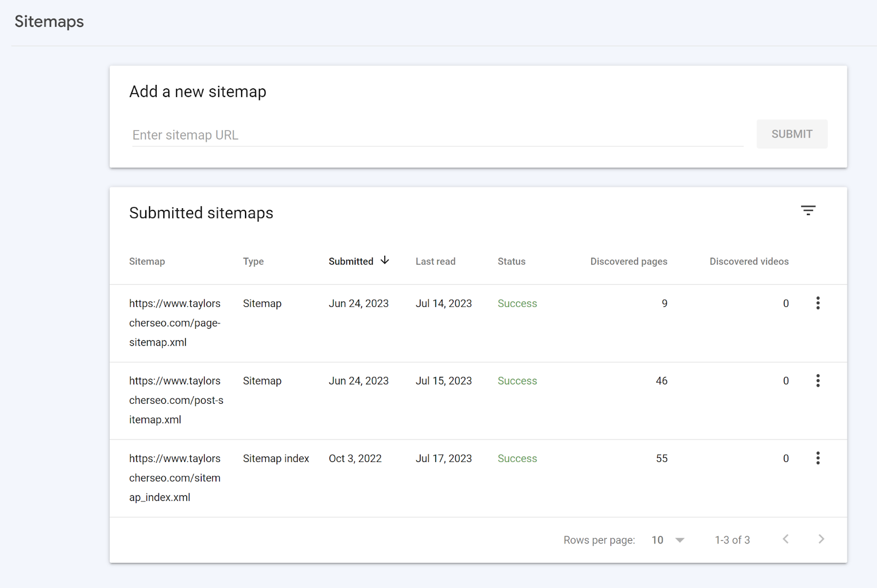Open the page-sitemap.xml sitemap link
Viewport: 877px width, 588px height.
click(x=175, y=323)
